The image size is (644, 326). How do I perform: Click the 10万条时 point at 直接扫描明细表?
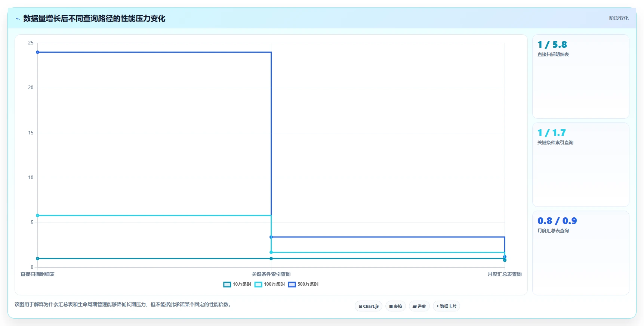[x=37, y=258]
